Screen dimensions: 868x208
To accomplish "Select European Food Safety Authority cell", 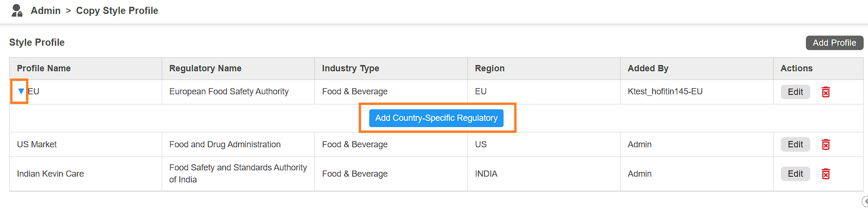I will pos(229,91).
